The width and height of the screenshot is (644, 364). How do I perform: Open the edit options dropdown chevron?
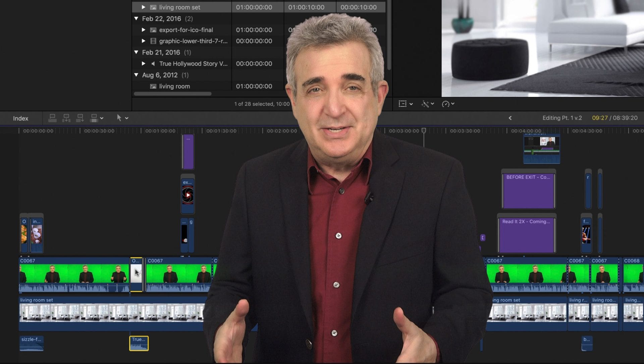(102, 118)
